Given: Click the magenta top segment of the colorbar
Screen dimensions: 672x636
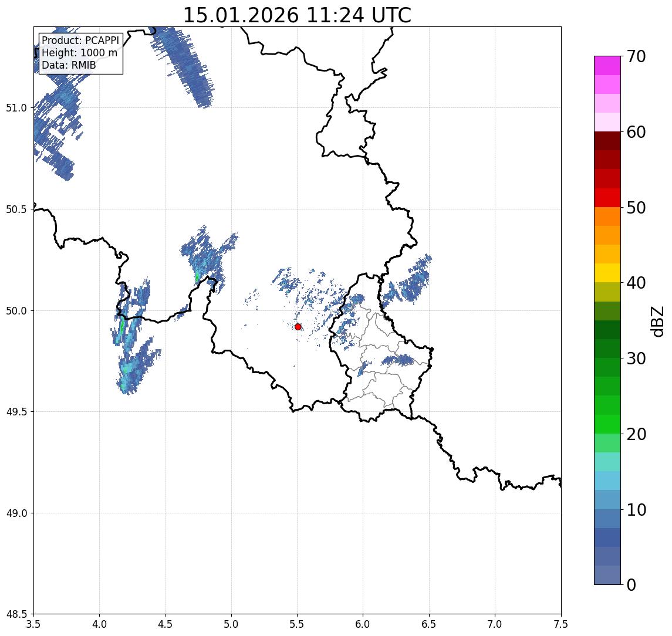Looking at the screenshot, I should coord(607,66).
